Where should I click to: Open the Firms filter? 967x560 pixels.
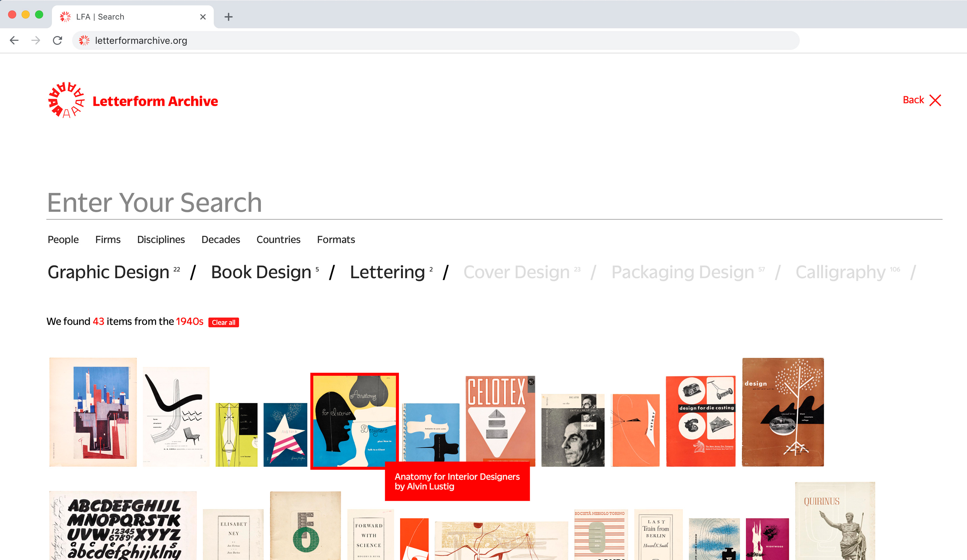point(108,239)
